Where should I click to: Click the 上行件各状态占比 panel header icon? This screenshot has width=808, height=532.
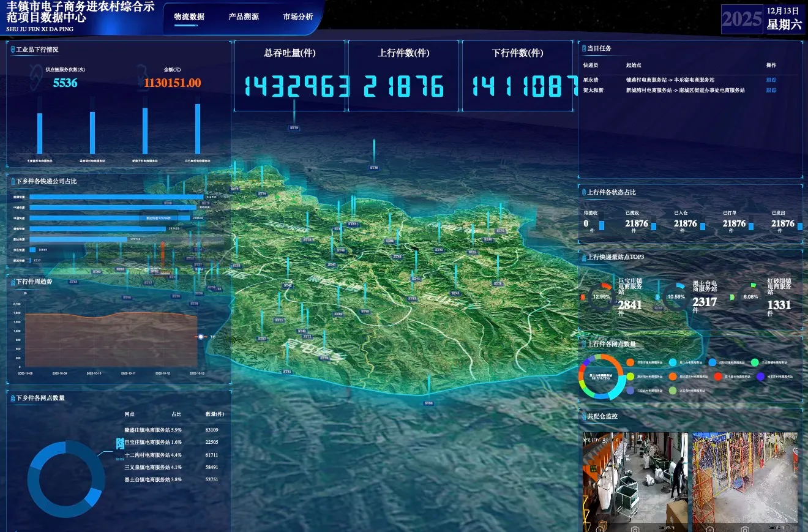[583, 192]
